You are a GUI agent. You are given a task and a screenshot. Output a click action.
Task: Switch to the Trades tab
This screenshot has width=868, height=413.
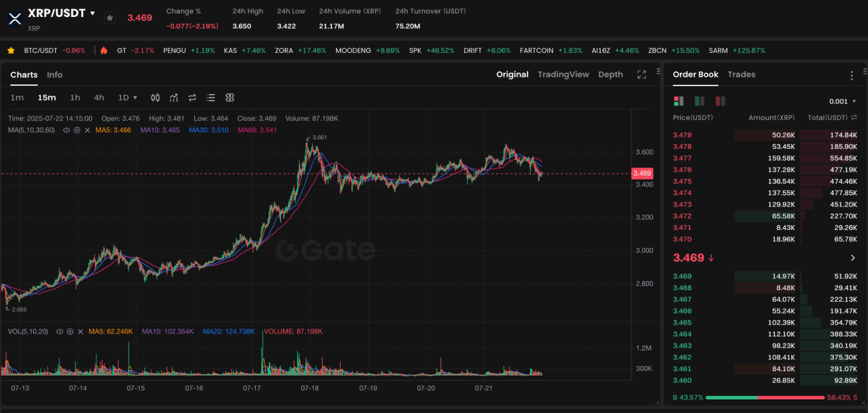[741, 74]
